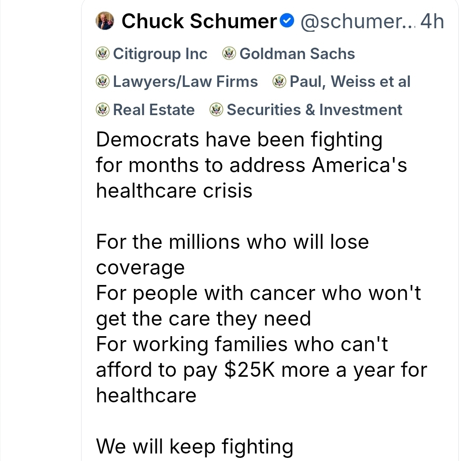This screenshot has height=461, width=476.
Task: Click seal icon beside Securities & Investment
Action: (x=216, y=110)
